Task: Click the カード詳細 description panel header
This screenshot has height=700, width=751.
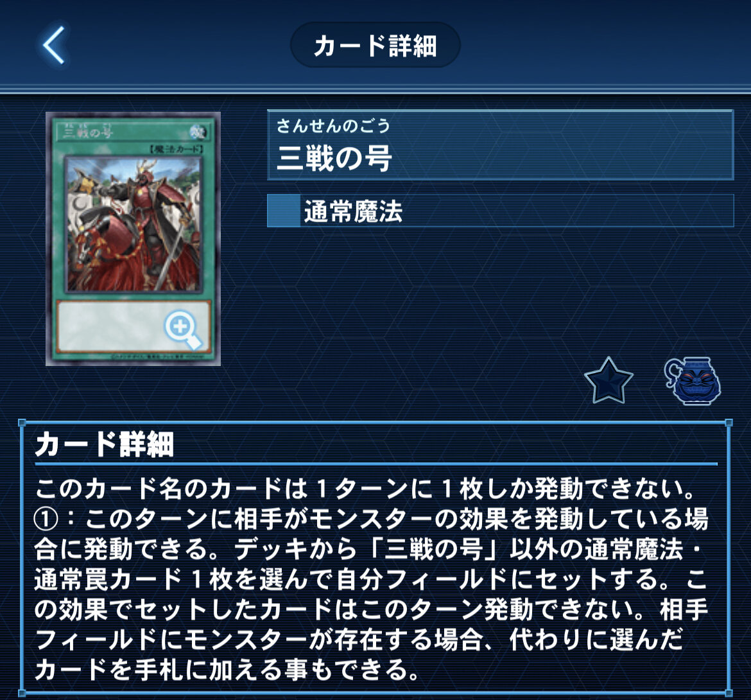Action: tap(104, 444)
